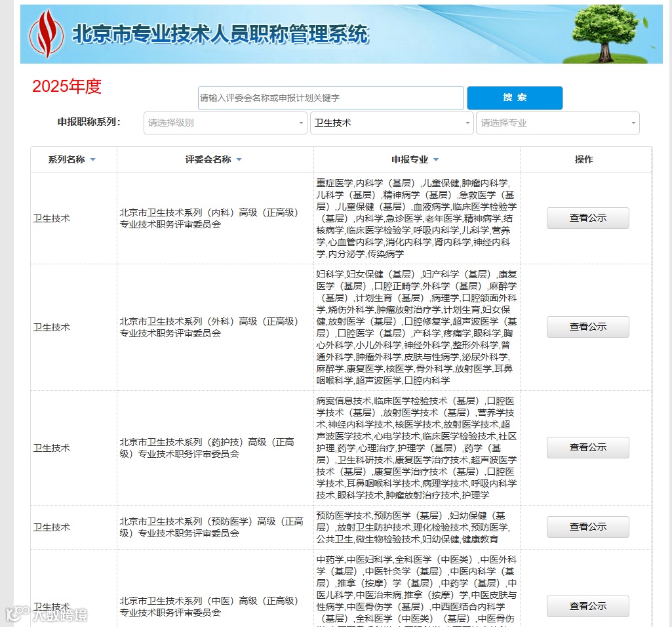Click the red flame logo in the banner
672x627 pixels.
(x=47, y=34)
